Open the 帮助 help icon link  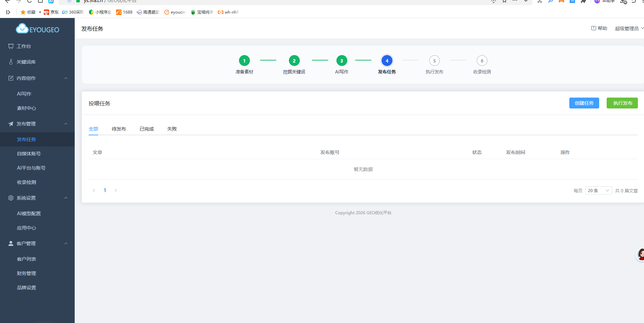pos(599,28)
